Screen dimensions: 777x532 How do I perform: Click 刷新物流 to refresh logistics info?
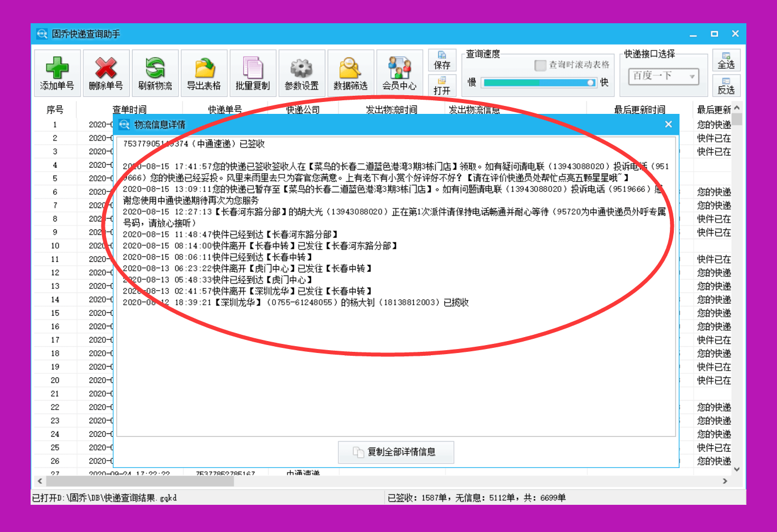coord(155,73)
